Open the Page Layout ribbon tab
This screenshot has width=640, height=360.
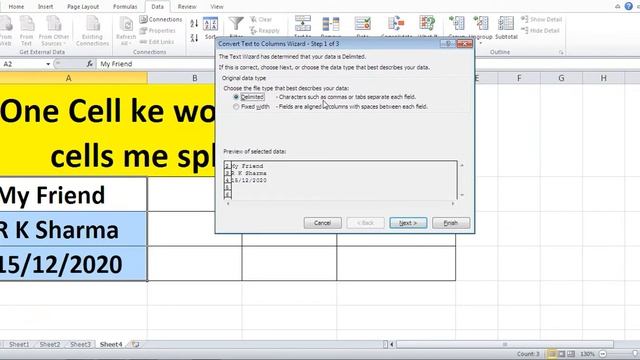coord(83,7)
